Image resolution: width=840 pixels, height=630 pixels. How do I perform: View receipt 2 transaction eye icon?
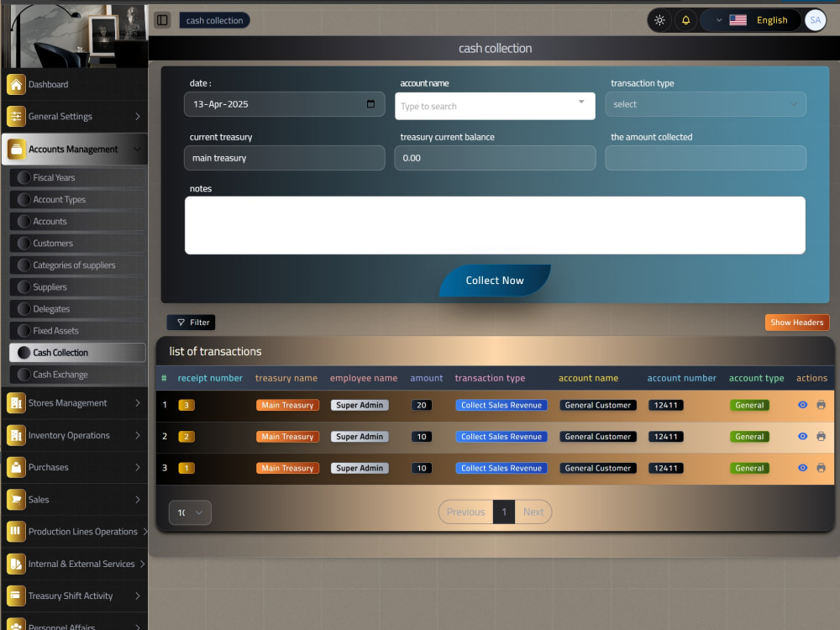pyautogui.click(x=802, y=437)
